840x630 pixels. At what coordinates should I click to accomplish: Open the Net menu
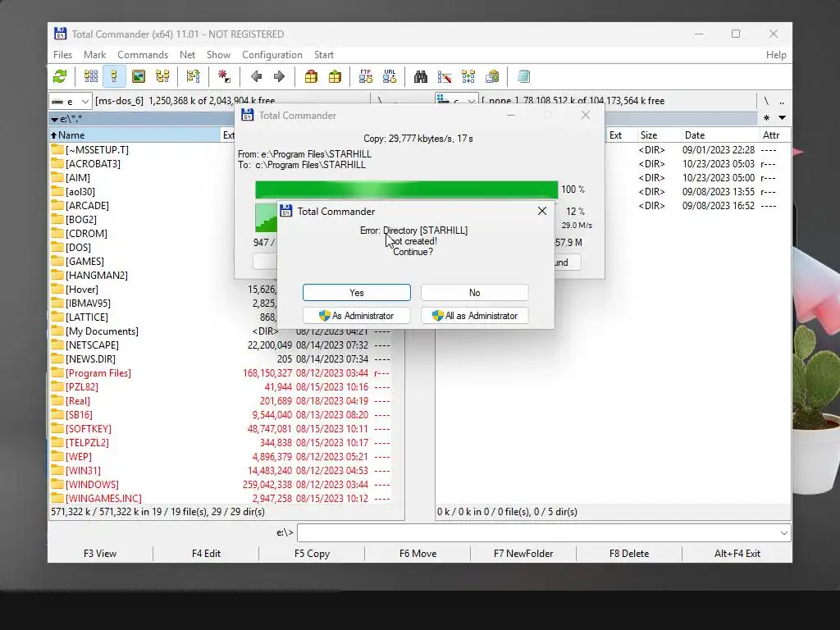click(x=188, y=55)
